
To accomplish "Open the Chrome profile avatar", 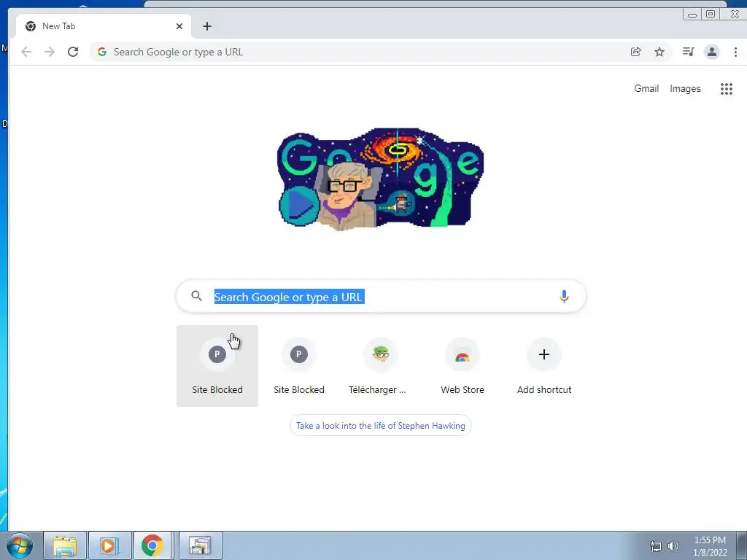I will pyautogui.click(x=712, y=52).
